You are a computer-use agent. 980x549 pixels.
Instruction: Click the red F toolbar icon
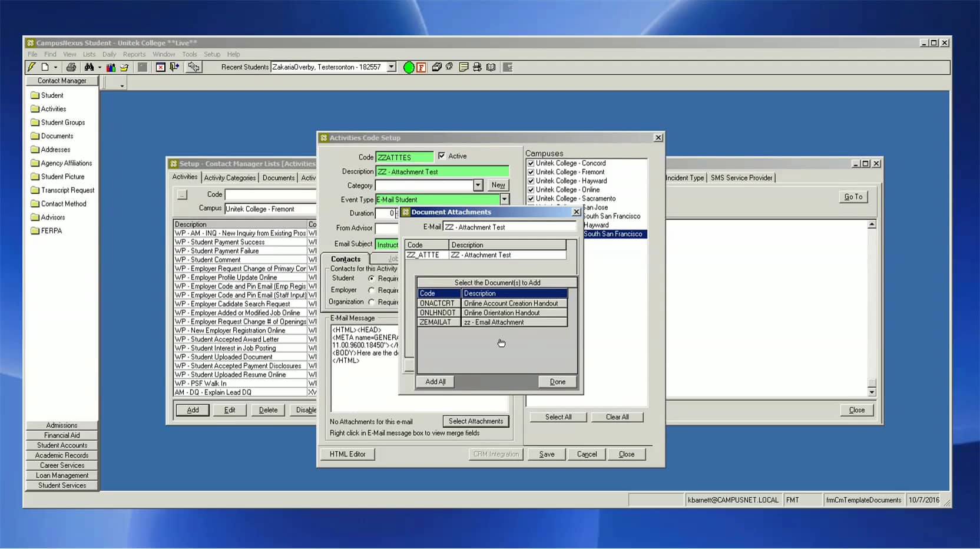click(421, 67)
